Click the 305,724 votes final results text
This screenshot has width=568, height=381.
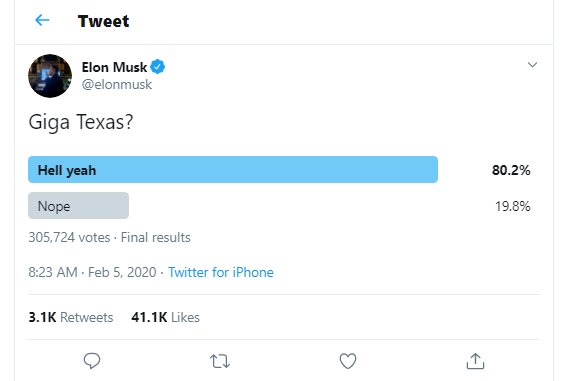pos(109,238)
